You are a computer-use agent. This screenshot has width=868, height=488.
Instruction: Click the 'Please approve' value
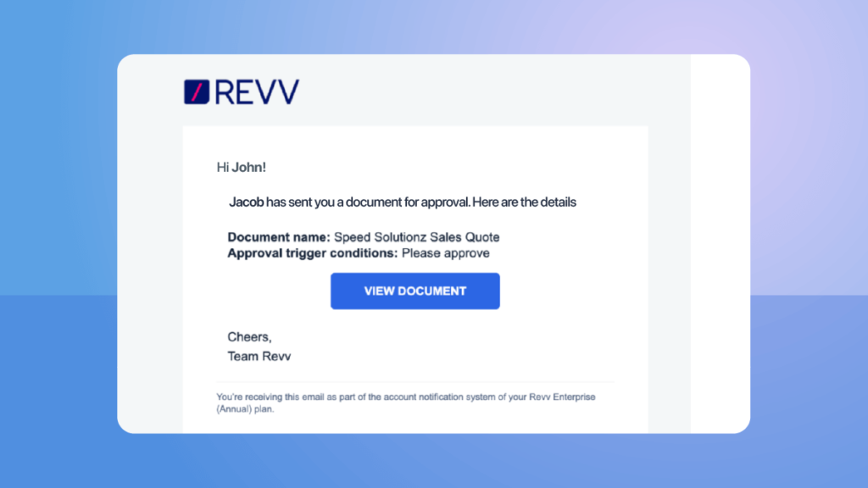(446, 252)
